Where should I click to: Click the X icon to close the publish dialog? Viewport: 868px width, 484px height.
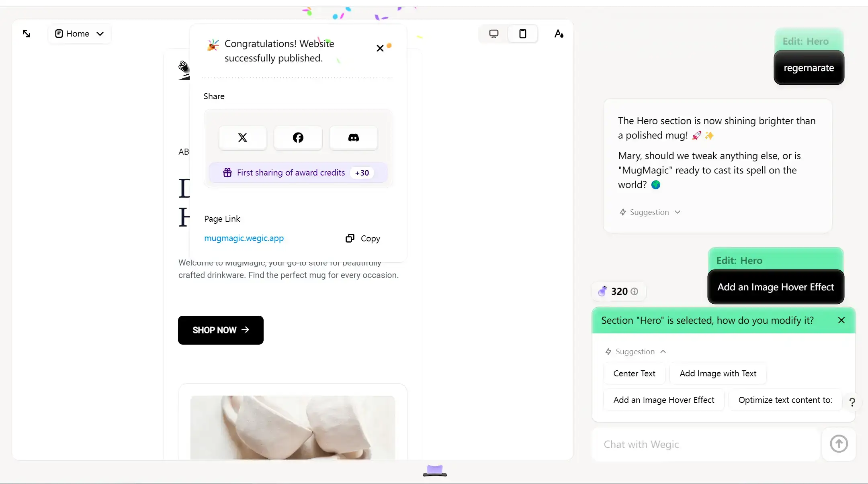point(380,48)
